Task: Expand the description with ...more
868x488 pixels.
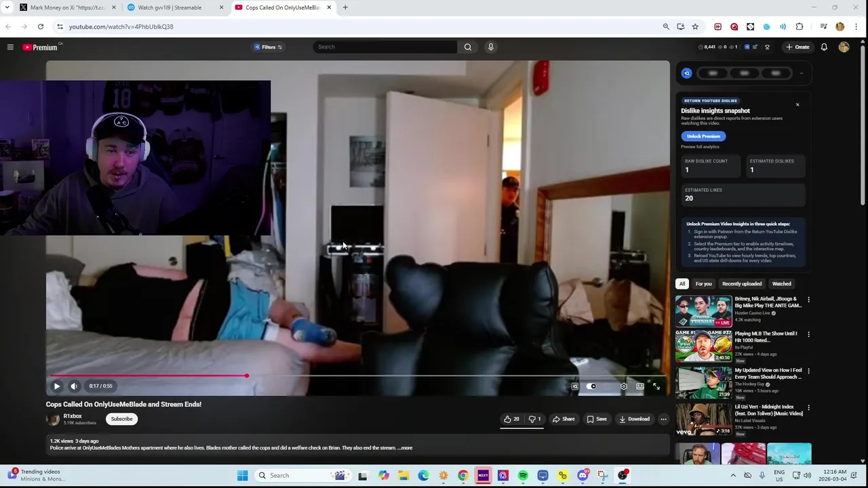Action: pyautogui.click(x=406, y=448)
